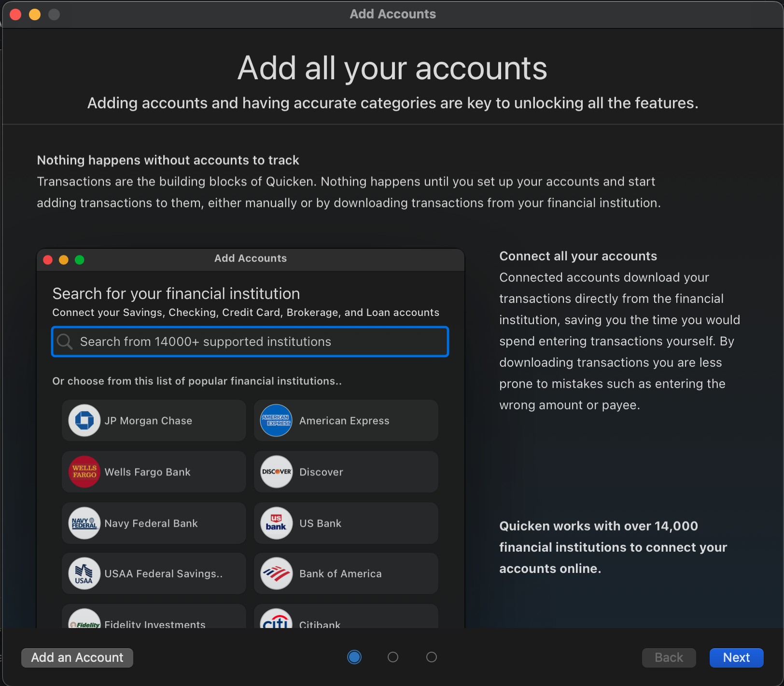This screenshot has width=784, height=686.
Task: Click the Navy Federal logo icon
Action: click(84, 523)
